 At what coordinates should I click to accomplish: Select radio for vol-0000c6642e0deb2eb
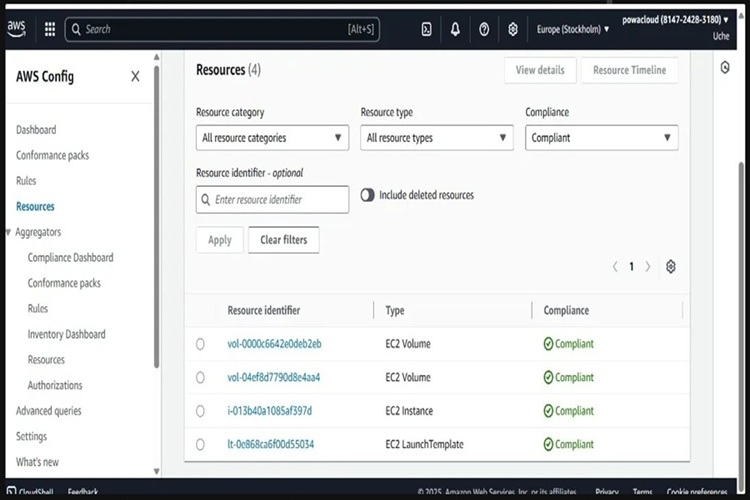click(200, 344)
